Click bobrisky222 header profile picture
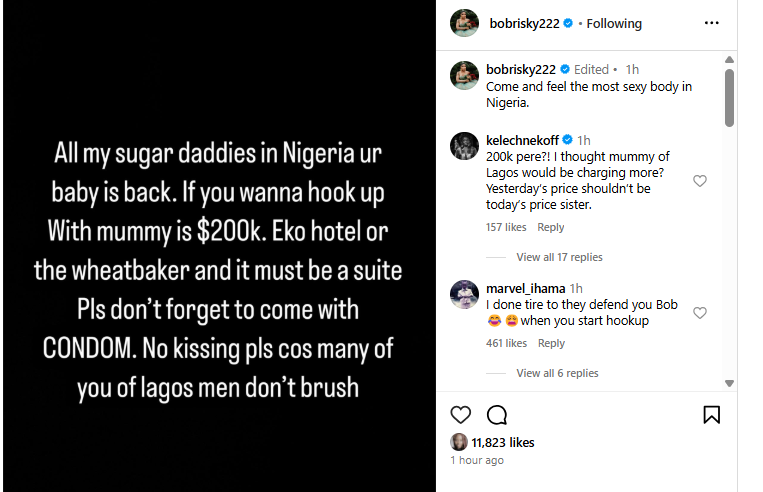The height and width of the screenshot is (492, 763). click(x=464, y=23)
